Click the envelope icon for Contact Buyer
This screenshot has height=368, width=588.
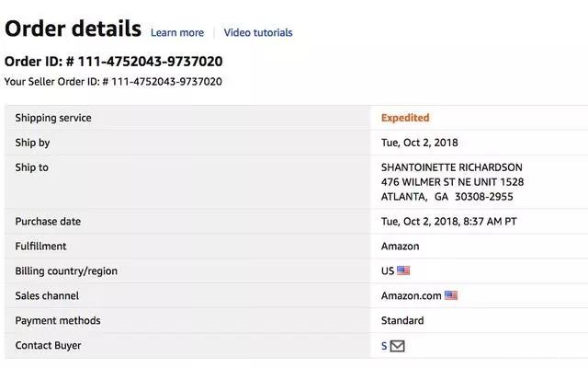[398, 346]
